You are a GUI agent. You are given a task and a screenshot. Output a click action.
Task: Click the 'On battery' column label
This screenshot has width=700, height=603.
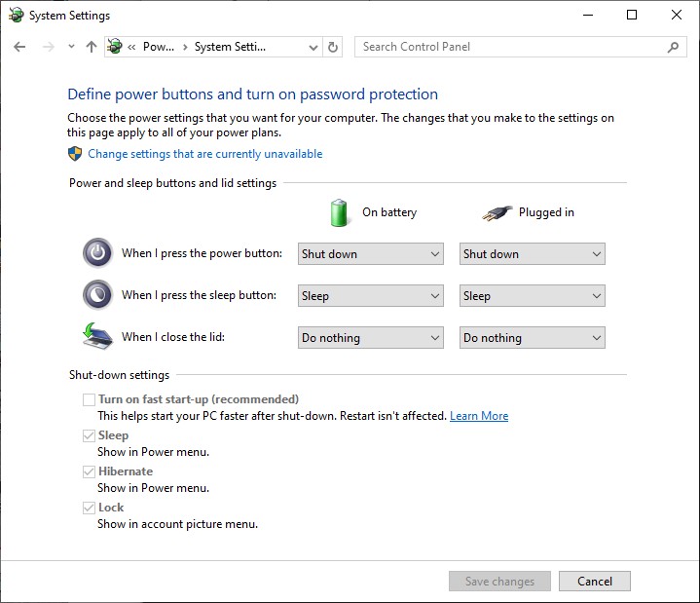click(389, 212)
